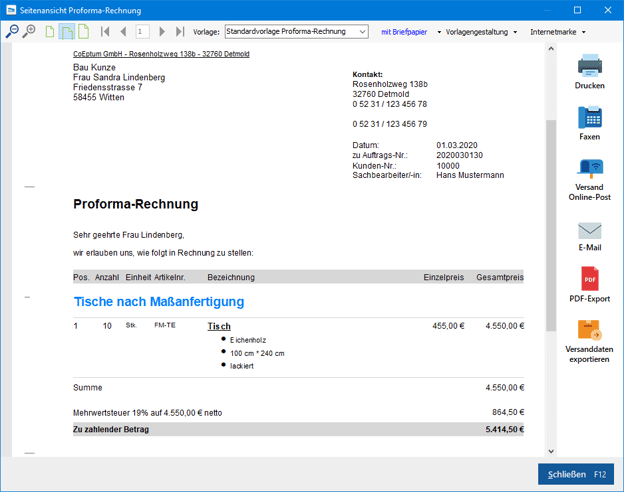The image size is (624, 492).
Task: Open Versand Online-Post
Action: tap(590, 168)
